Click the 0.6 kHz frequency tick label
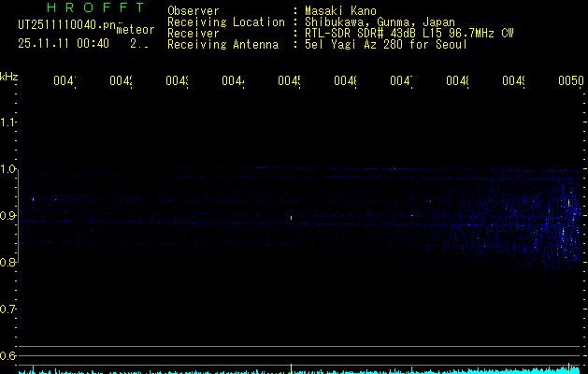The image size is (588, 374). 9,356
